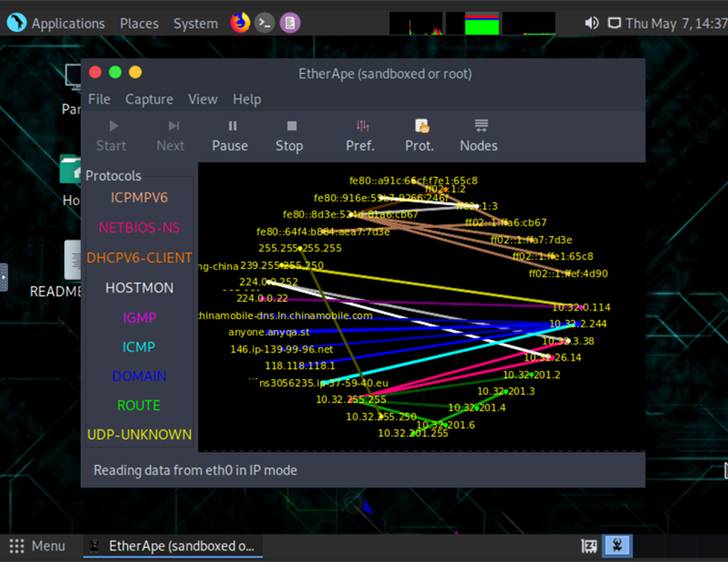This screenshot has height=562, width=728.
Task: Launch Firefox from the top panel
Action: (240, 23)
